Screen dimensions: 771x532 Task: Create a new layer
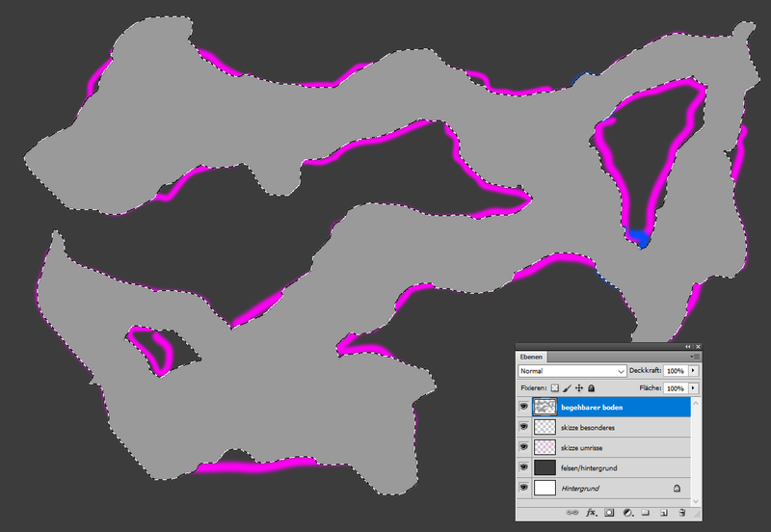[663, 513]
